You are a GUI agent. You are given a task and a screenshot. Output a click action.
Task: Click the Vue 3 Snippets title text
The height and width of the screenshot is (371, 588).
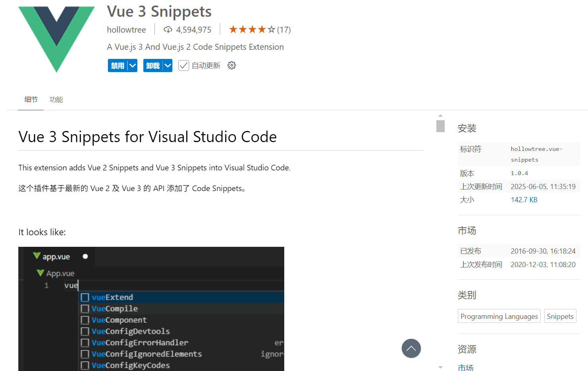[x=159, y=12]
